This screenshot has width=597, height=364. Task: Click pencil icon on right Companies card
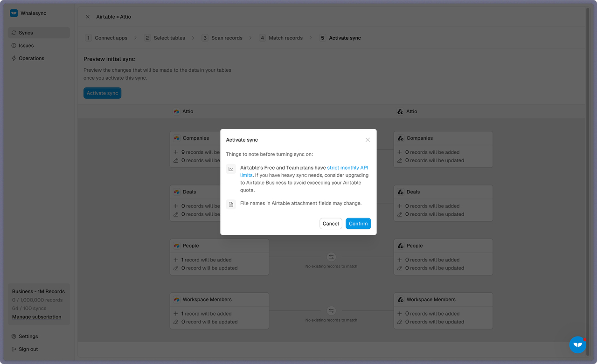click(400, 160)
